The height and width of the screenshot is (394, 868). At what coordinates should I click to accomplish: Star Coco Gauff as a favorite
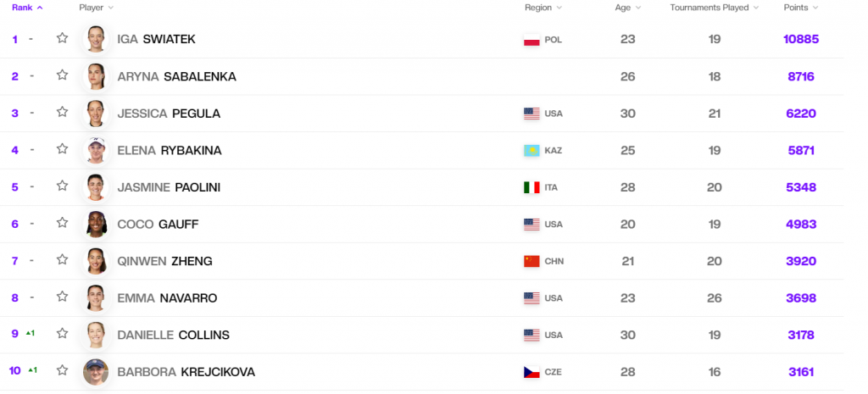coord(62,224)
